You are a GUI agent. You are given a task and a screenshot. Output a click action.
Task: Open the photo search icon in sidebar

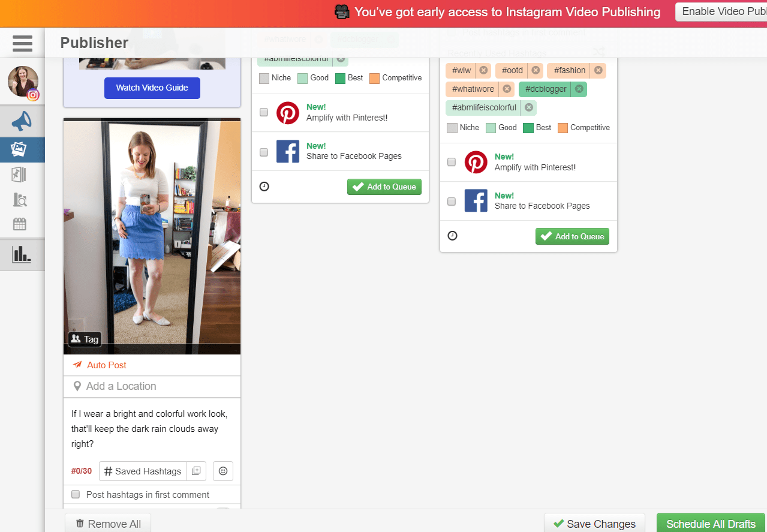click(20, 200)
